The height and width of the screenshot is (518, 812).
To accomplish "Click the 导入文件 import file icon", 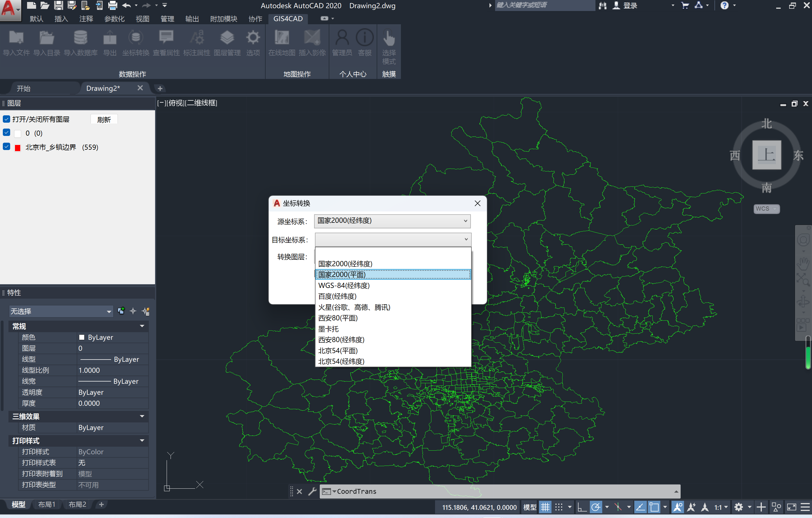I will point(16,38).
